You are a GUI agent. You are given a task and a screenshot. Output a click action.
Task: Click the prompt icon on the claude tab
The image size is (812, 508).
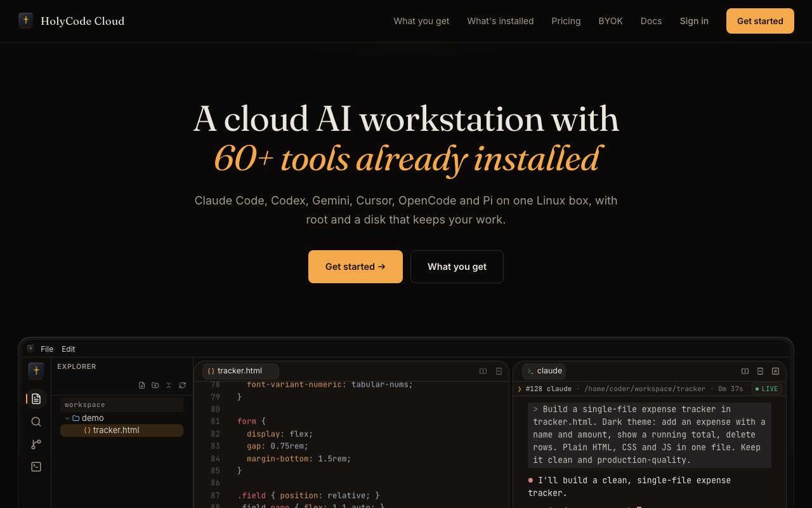[530, 371]
